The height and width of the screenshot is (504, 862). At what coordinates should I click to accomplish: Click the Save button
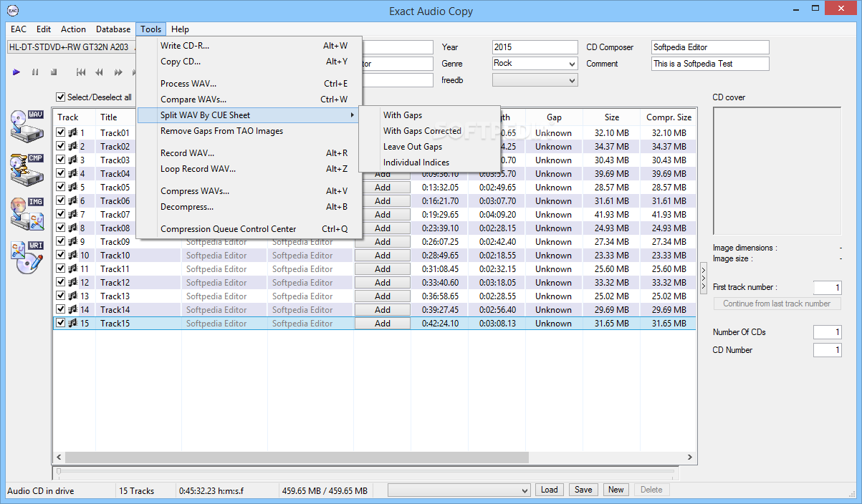coord(583,490)
